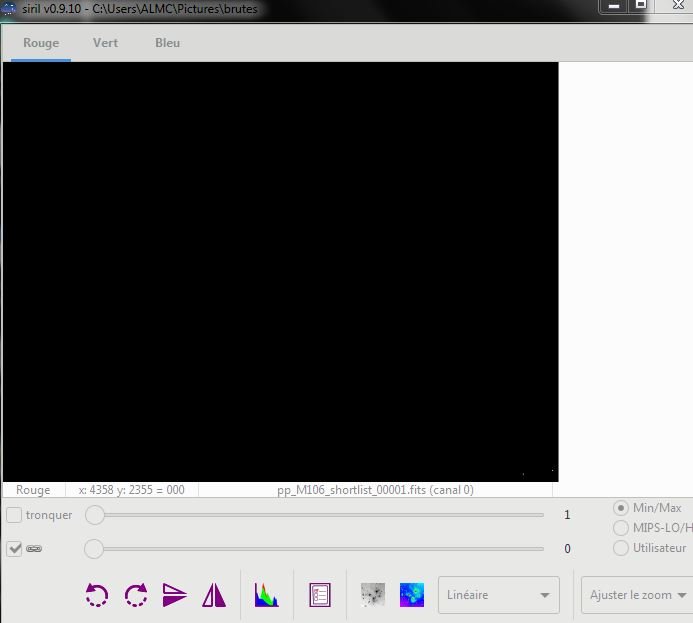The height and width of the screenshot is (623, 693).
Task: Open the histogram tool
Action: coord(267,595)
